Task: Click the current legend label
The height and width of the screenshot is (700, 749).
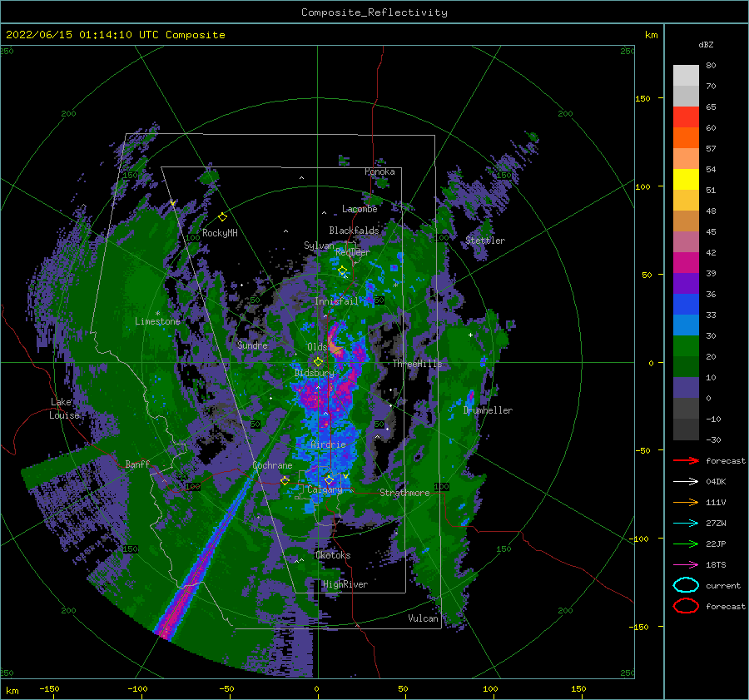Action: (x=723, y=585)
